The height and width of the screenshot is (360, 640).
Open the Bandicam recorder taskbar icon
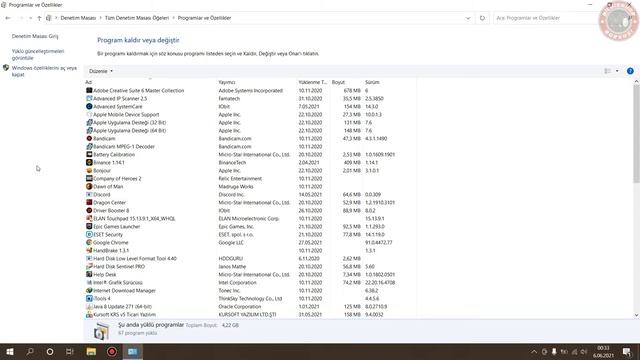(111, 351)
